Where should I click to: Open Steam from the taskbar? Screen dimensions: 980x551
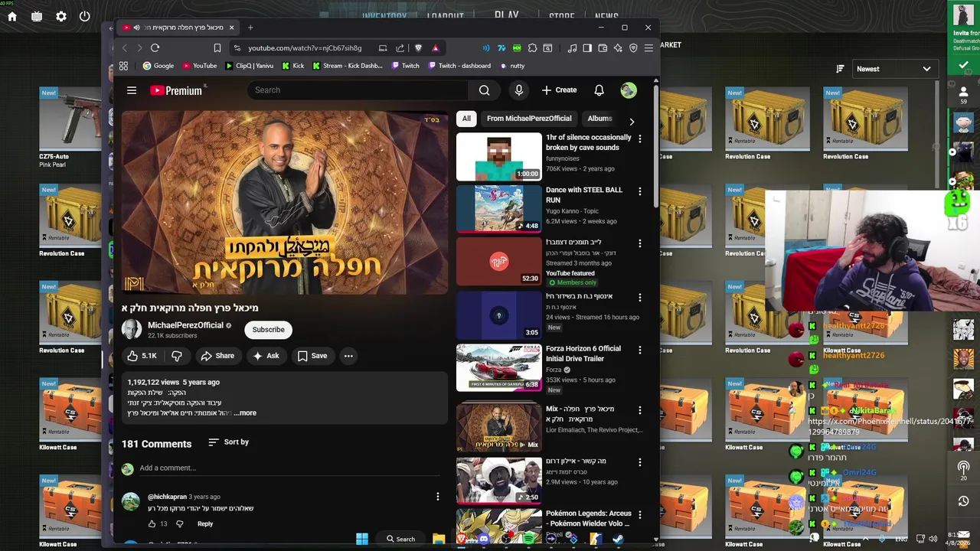(618, 539)
